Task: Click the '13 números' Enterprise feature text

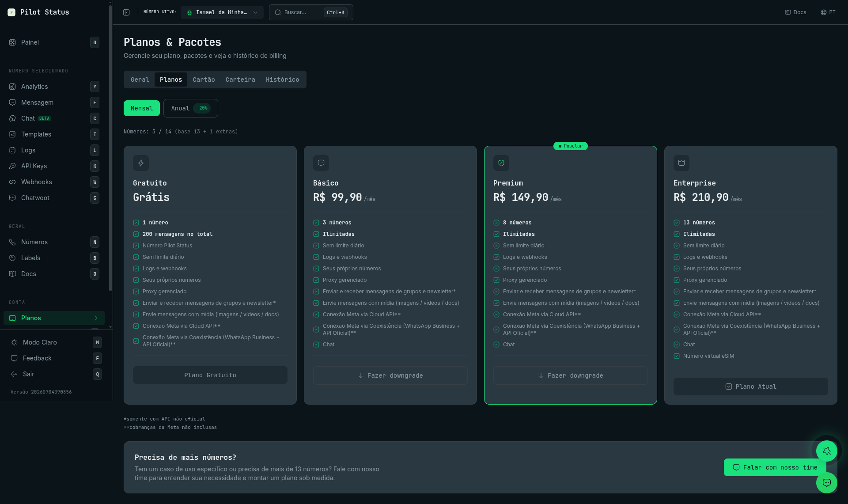Action: point(699,223)
